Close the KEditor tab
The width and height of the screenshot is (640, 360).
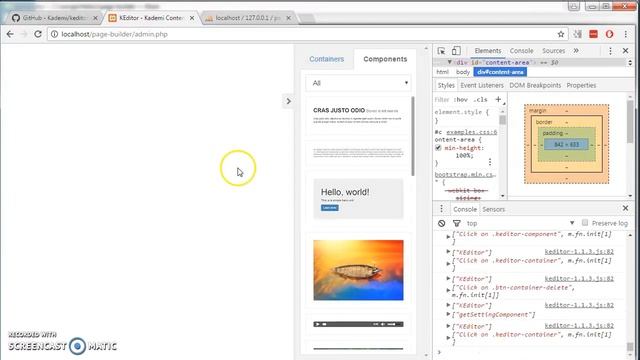click(x=192, y=18)
